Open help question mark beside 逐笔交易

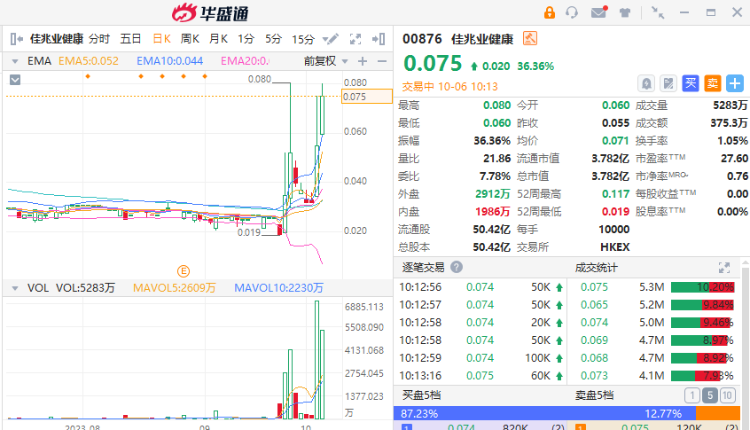[x=456, y=267]
